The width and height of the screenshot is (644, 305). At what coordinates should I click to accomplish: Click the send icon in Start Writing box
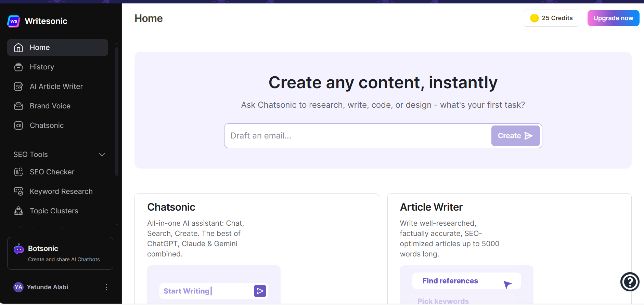pos(260,291)
